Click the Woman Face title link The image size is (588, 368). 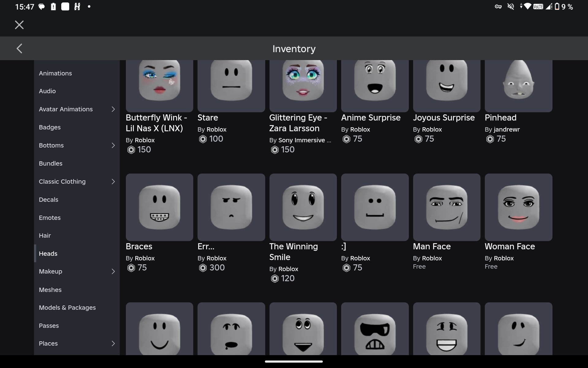(510, 247)
